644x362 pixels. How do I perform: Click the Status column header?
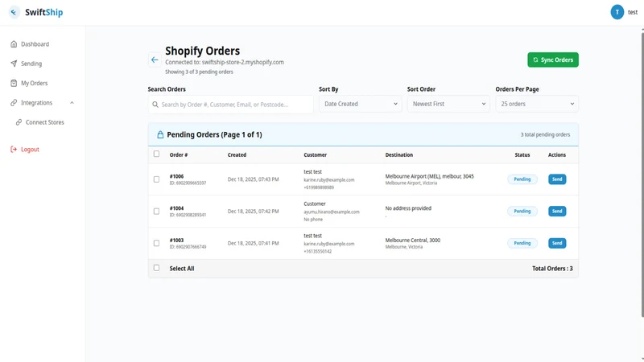pos(522,154)
